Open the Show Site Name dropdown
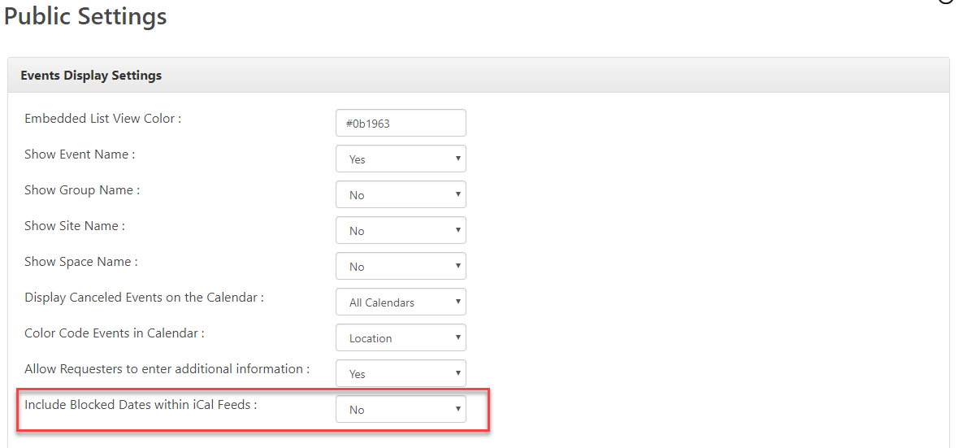 click(x=401, y=230)
